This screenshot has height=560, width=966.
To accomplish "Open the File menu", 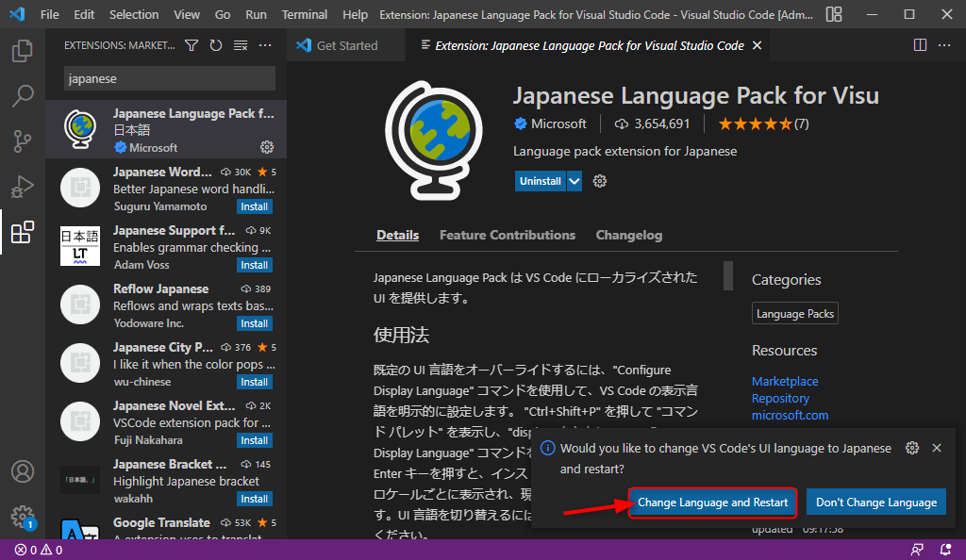I will (49, 14).
